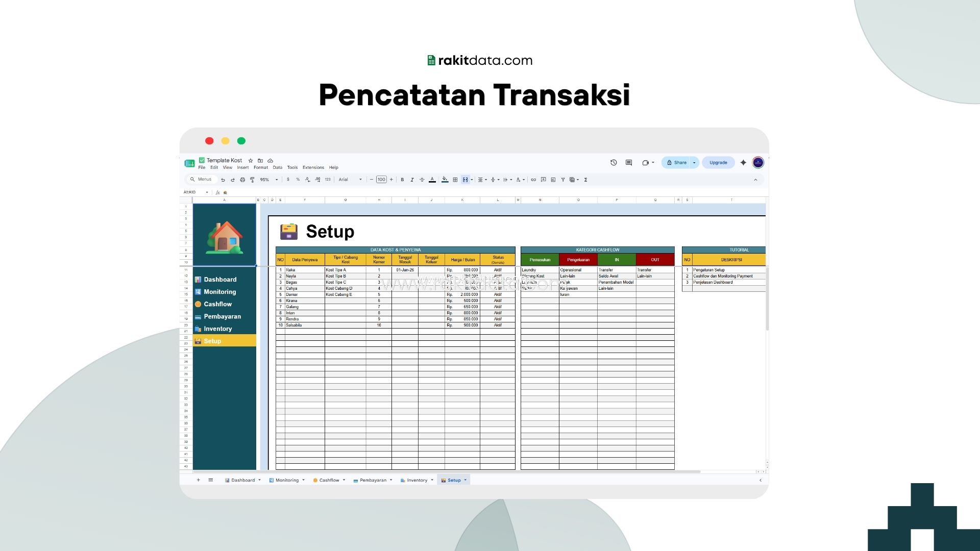Open the Google account avatar
Image resolution: width=980 pixels, height=551 pixels.
[x=758, y=163]
